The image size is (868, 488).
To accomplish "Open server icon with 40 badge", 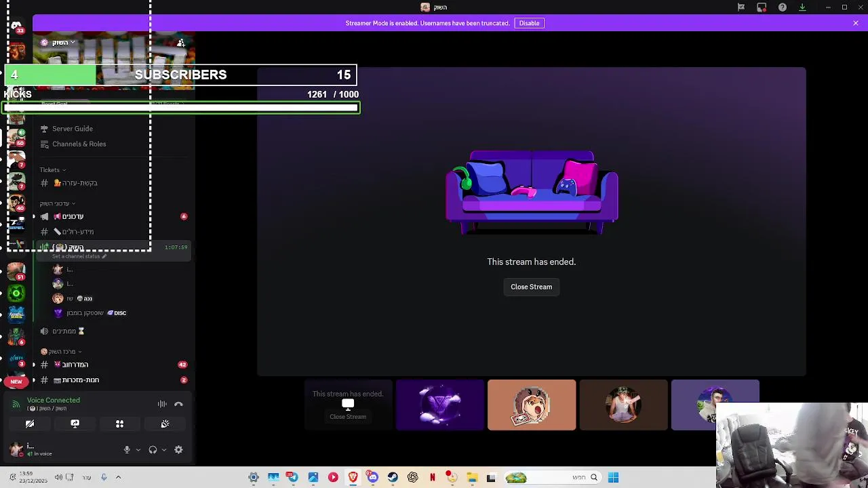I will (x=16, y=203).
